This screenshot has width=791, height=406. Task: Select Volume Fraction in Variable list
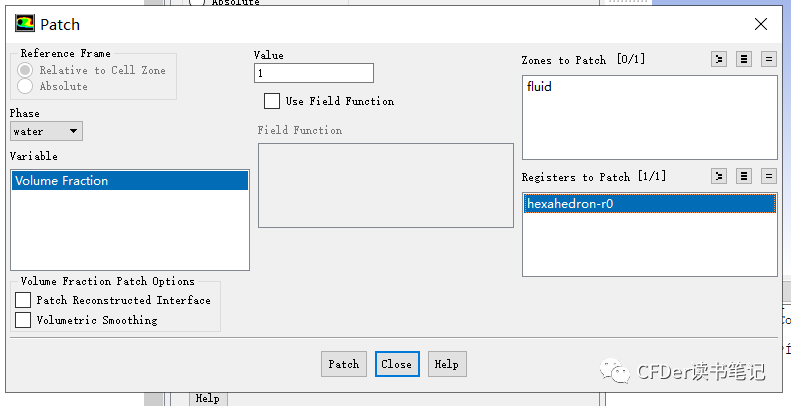(130, 181)
